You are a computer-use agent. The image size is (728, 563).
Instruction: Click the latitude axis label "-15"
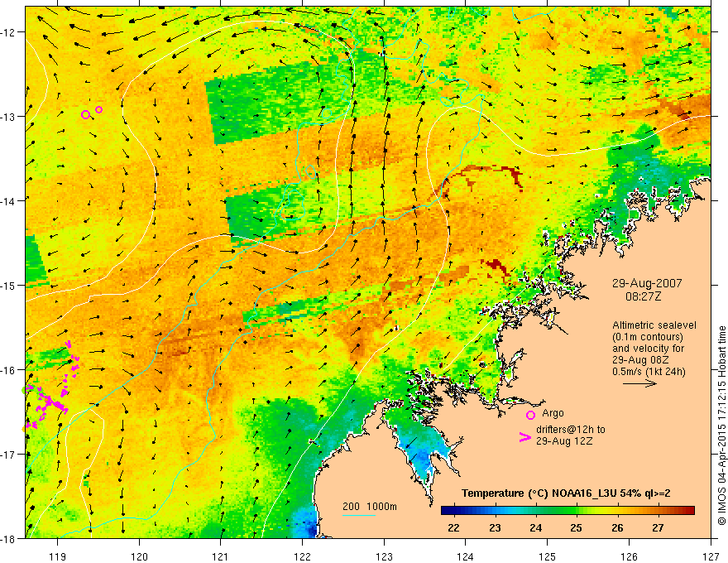[8, 285]
